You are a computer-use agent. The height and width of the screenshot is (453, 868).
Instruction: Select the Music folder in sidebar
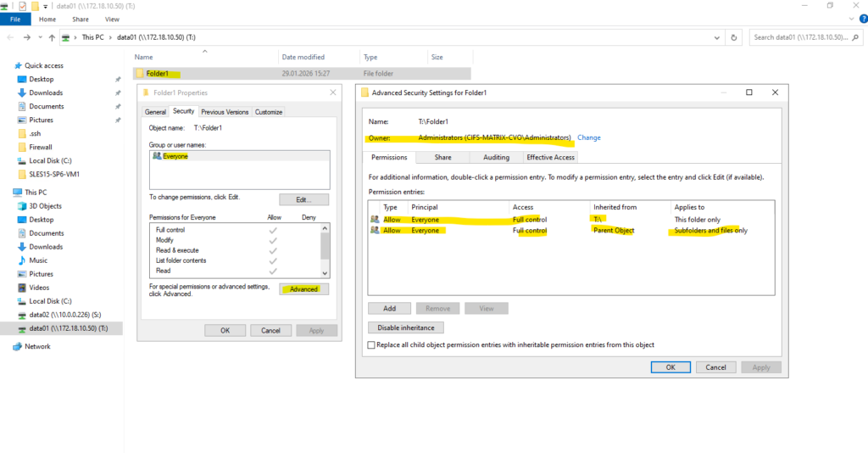pyautogui.click(x=38, y=260)
